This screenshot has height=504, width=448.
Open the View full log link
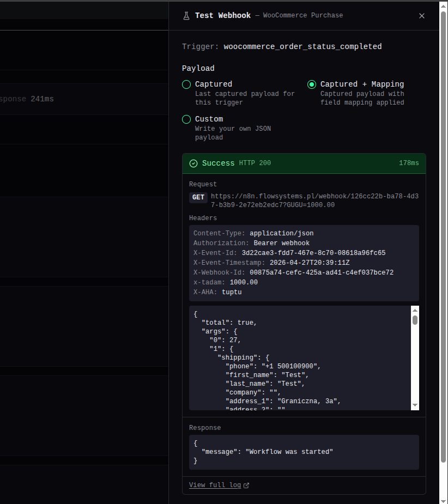coord(215,485)
